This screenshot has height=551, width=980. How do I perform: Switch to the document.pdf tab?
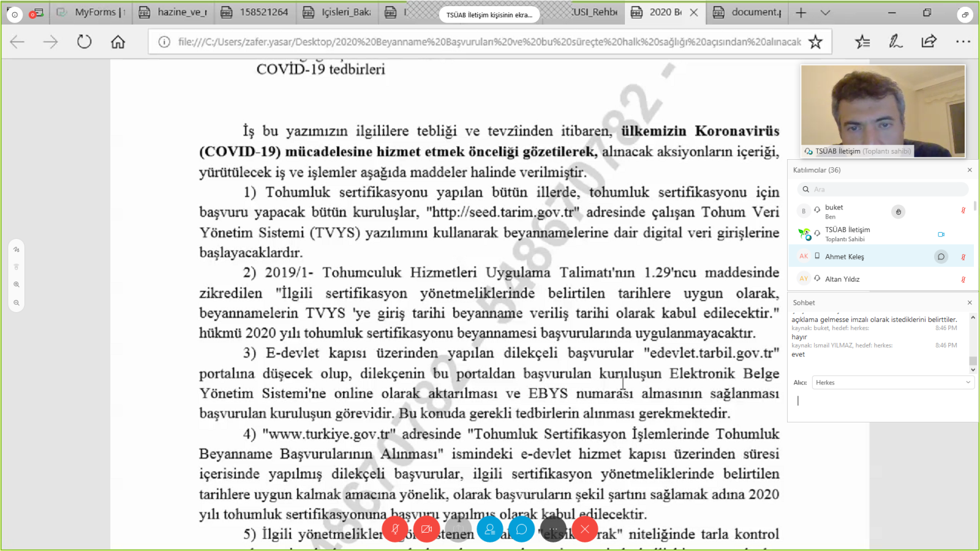tap(748, 12)
